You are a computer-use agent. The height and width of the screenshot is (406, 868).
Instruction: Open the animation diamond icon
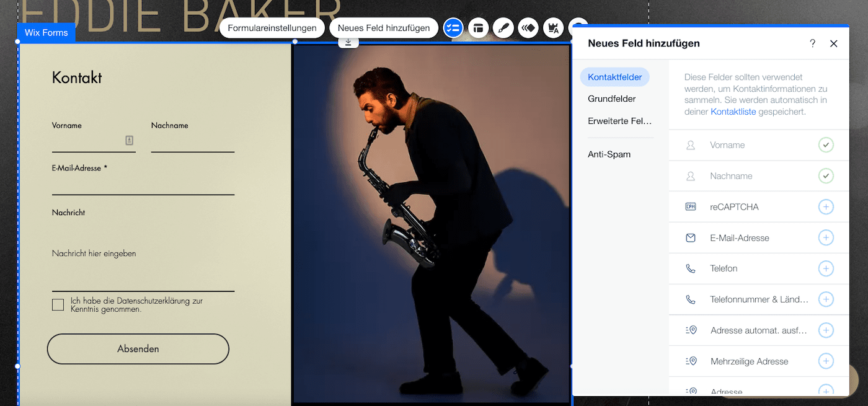(x=528, y=28)
